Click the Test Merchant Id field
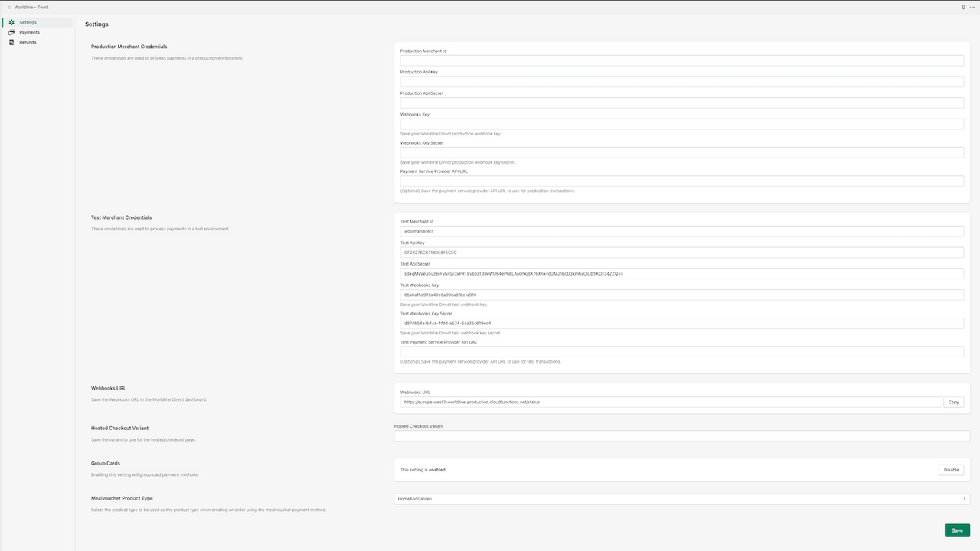Image resolution: width=980 pixels, height=551 pixels. coord(682,231)
